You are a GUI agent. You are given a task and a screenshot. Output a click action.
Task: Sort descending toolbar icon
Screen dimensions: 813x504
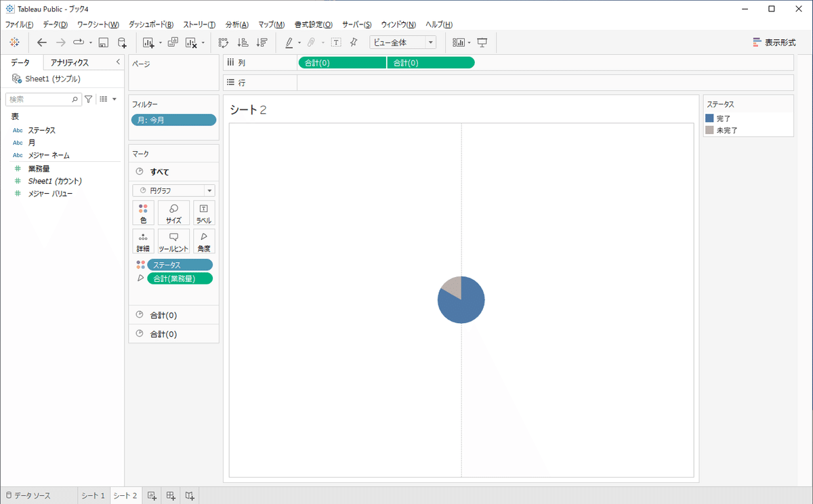coord(262,42)
